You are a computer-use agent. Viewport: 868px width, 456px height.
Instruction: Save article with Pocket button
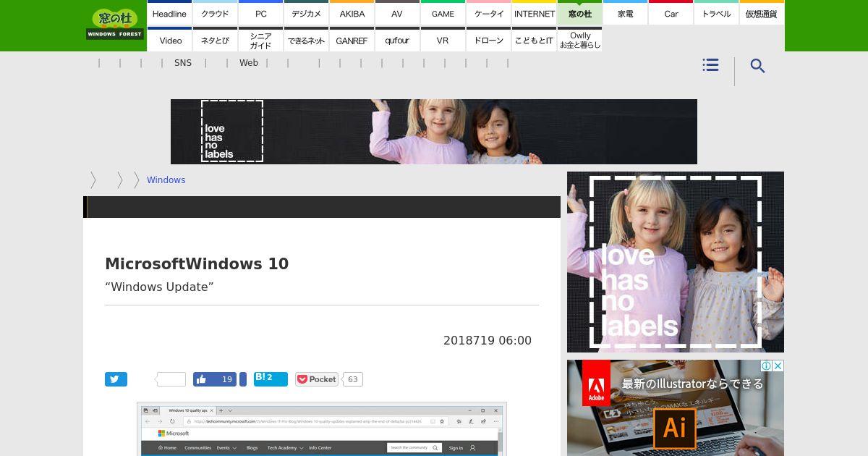(317, 379)
